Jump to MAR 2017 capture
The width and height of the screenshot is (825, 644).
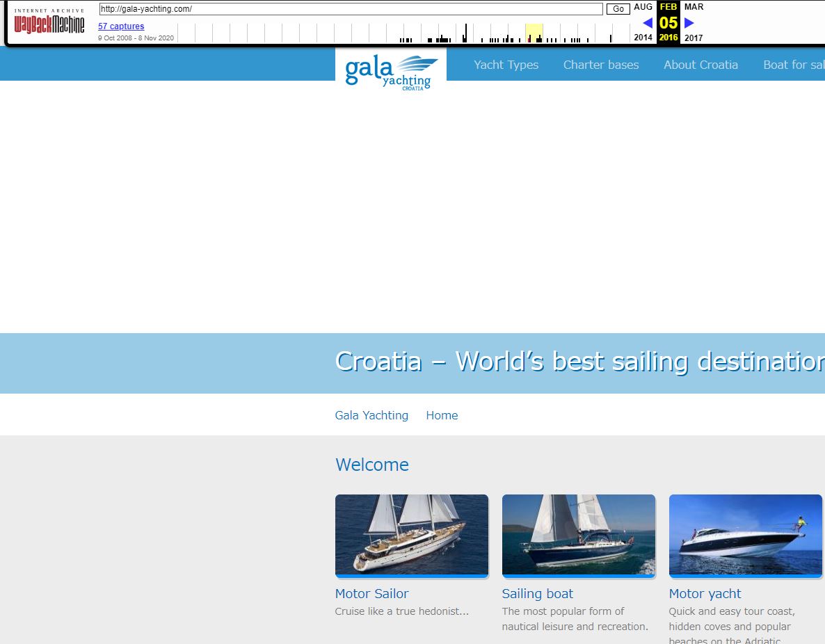pyautogui.click(x=694, y=7)
